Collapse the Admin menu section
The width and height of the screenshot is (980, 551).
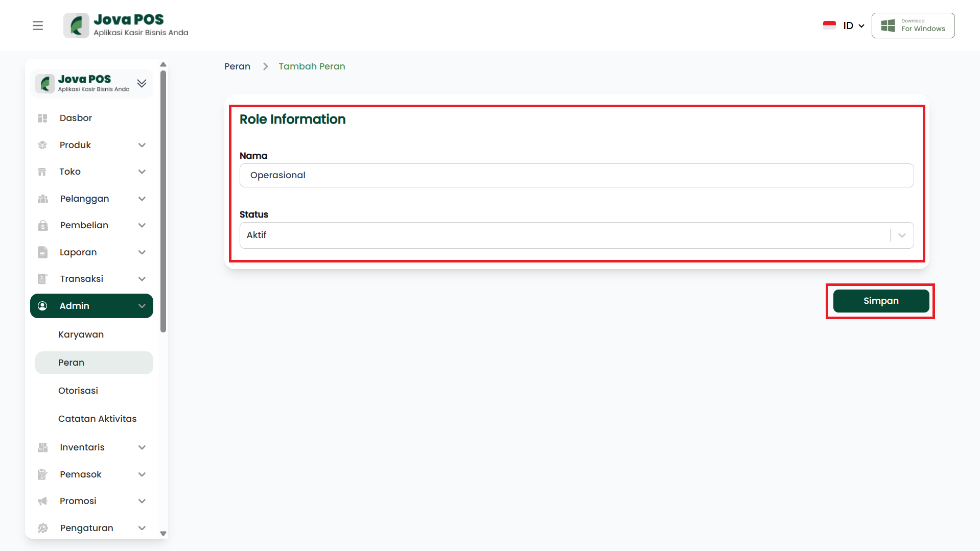(x=142, y=306)
